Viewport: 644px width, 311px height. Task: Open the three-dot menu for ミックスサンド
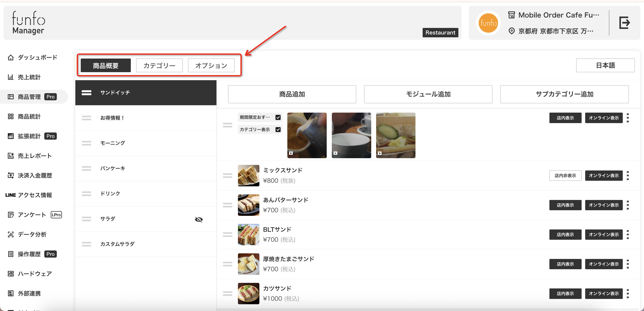(628, 176)
